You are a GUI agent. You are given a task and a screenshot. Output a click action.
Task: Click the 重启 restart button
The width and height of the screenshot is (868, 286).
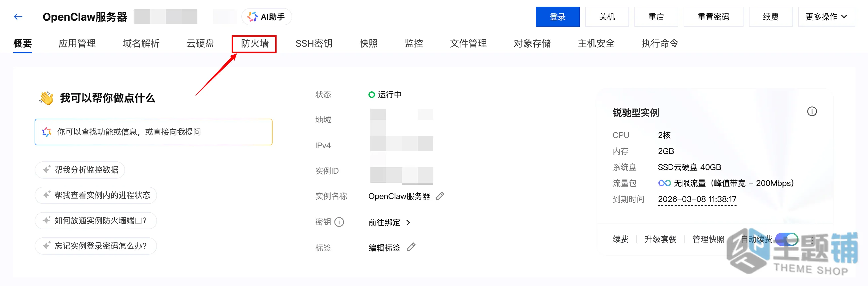[x=656, y=17]
